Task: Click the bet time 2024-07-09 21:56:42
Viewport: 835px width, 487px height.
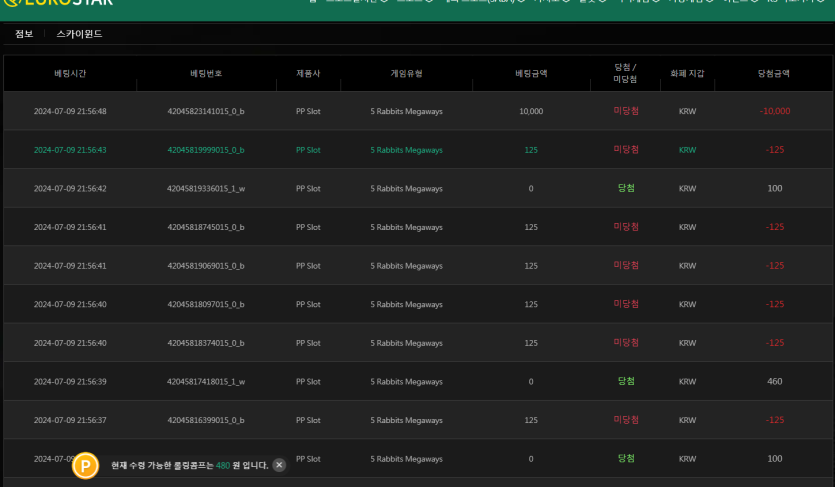Action: (x=70, y=188)
